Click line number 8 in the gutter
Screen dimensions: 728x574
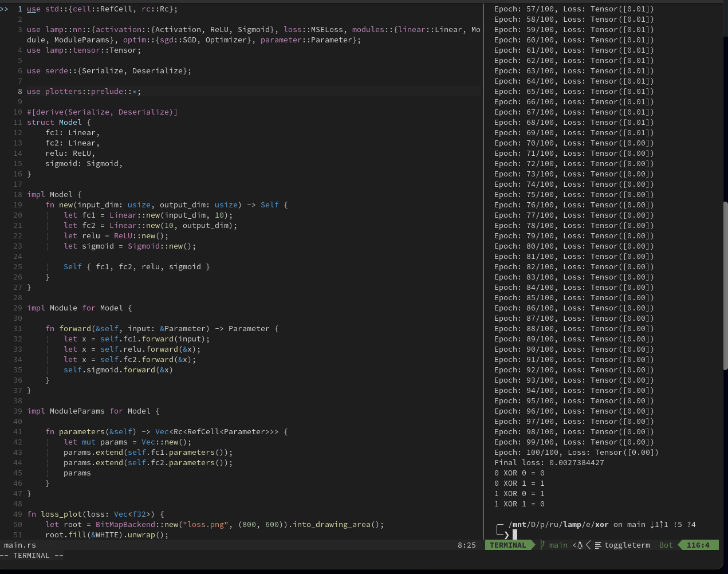coord(20,91)
